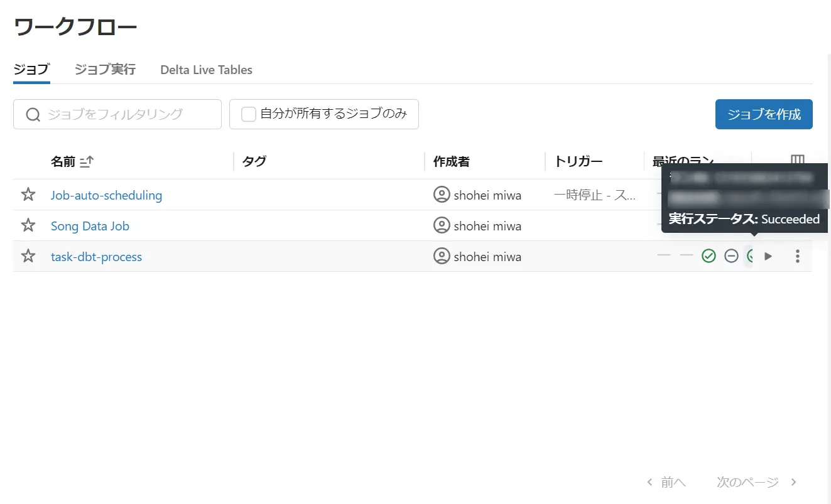Click the partially hidden latest succeeded run icon

tap(749, 256)
